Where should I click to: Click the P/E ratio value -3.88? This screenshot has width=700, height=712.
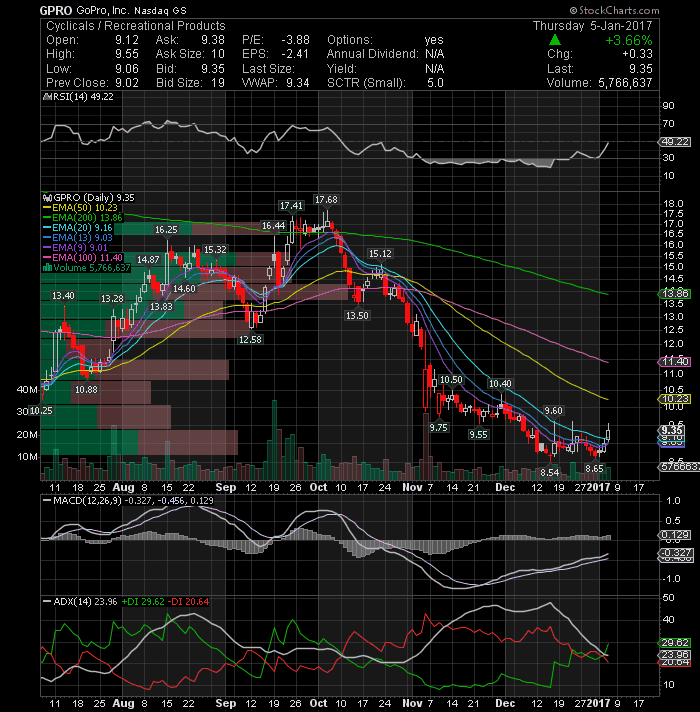click(x=295, y=40)
